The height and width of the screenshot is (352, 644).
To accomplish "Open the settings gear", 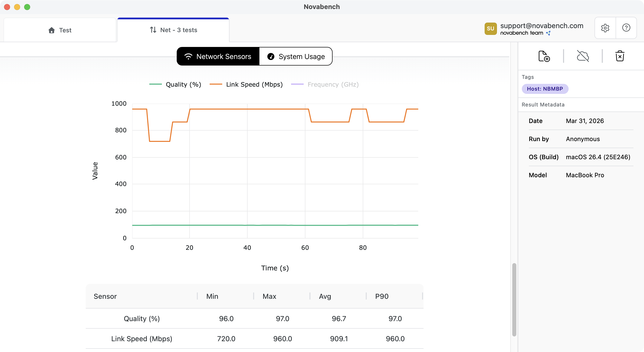I will (605, 28).
